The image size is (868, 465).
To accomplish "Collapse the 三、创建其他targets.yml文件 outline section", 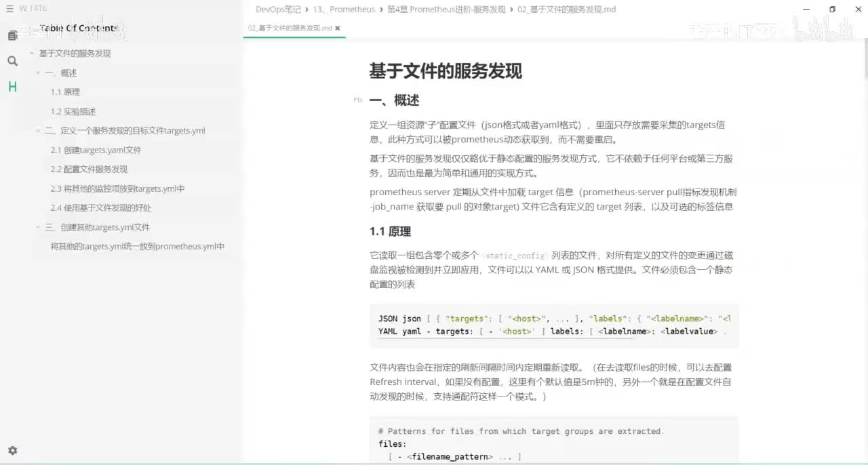I will [x=38, y=228].
